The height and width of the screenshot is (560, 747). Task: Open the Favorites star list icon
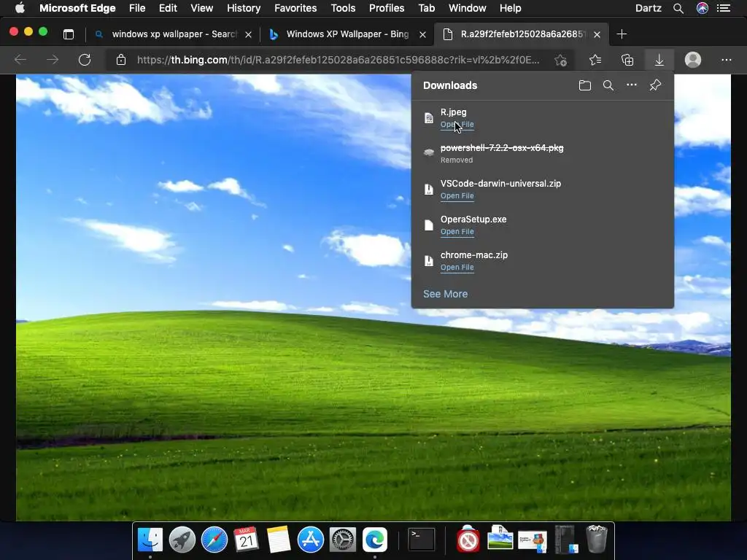coord(595,60)
